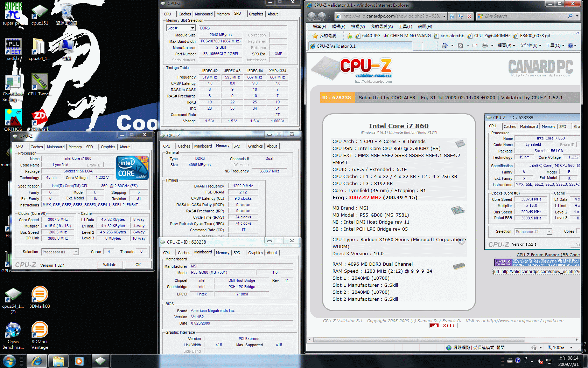Open Windows Media Player taskbar icon
This screenshot has height=368, width=588.
(80, 361)
